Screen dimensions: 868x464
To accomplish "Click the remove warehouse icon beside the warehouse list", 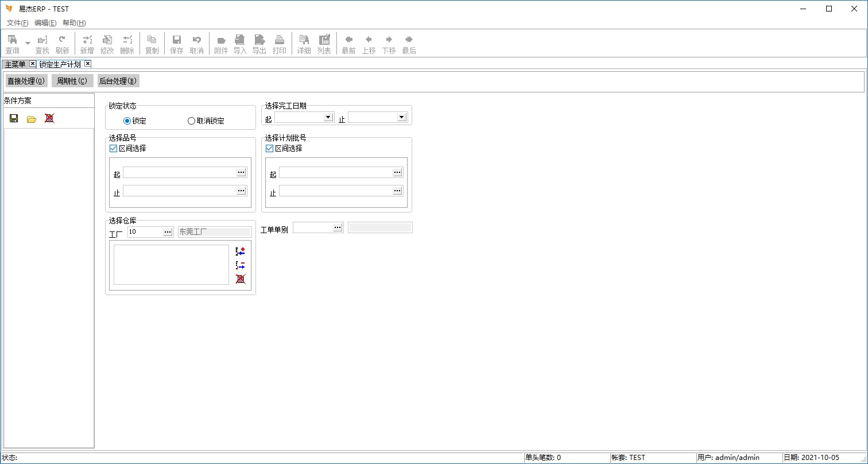I will pyautogui.click(x=241, y=265).
